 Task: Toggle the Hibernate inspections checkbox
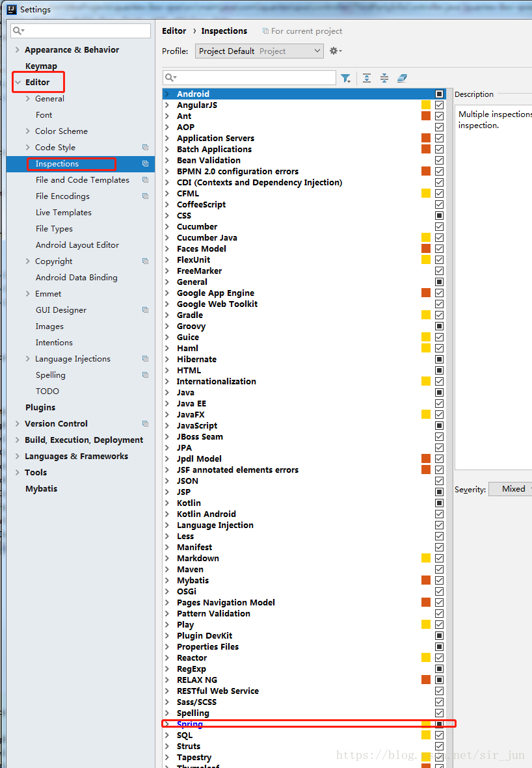(x=440, y=359)
